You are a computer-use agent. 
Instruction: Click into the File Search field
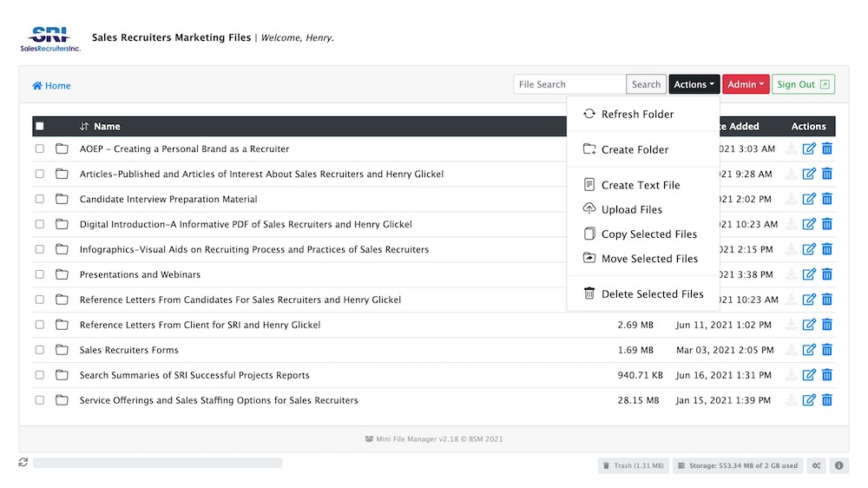[x=569, y=84]
